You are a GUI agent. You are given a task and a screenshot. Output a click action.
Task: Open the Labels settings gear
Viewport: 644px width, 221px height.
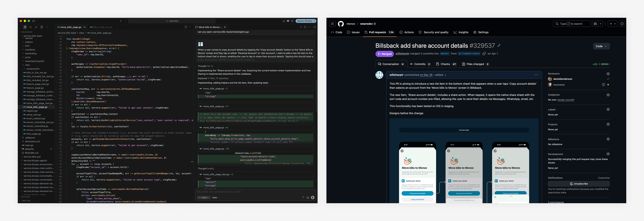[x=608, y=109]
